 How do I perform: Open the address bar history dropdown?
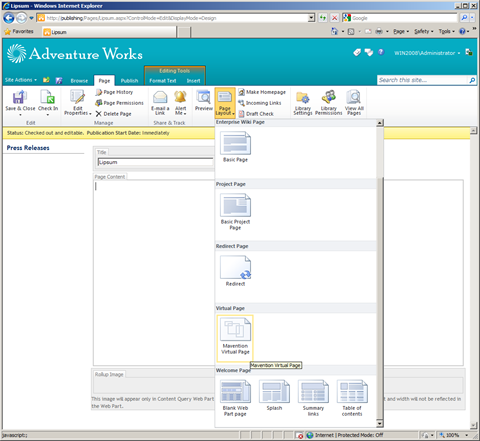(x=311, y=18)
